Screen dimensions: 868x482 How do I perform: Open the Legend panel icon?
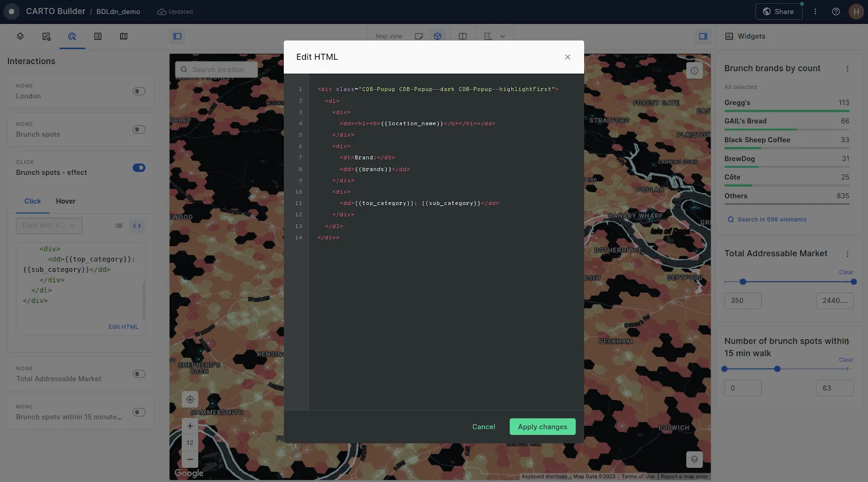[98, 36]
